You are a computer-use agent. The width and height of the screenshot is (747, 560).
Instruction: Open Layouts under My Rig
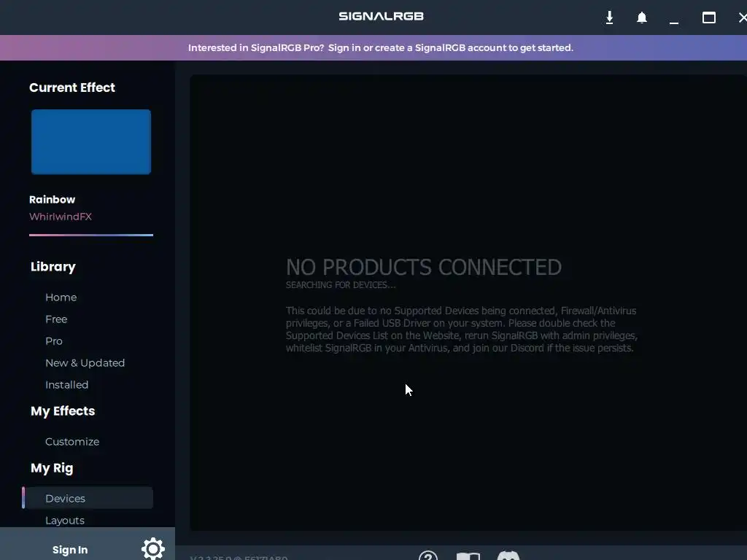[x=65, y=521]
